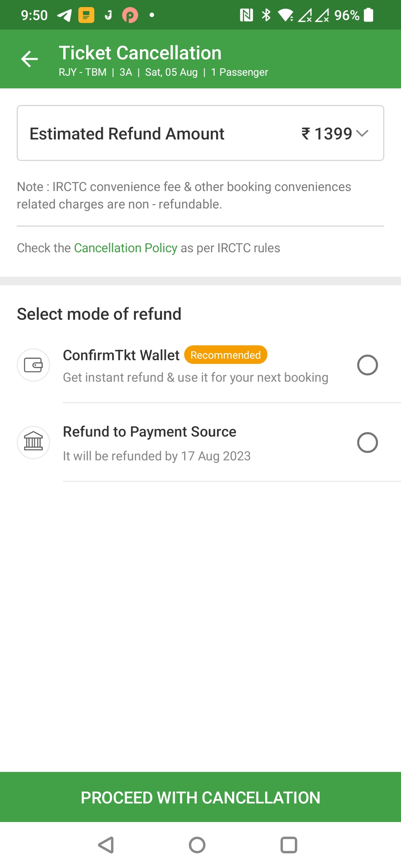
Task: Select ConfirmTkt Wallet radio button
Action: point(367,365)
